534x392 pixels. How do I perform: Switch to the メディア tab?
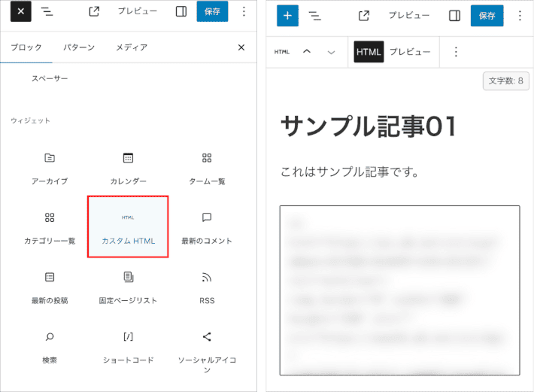(x=131, y=47)
